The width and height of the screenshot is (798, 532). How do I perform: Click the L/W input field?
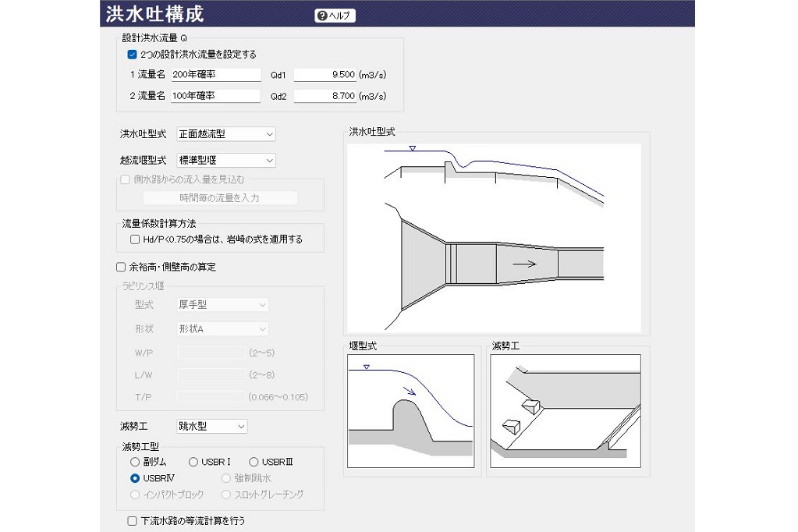pyautogui.click(x=211, y=375)
